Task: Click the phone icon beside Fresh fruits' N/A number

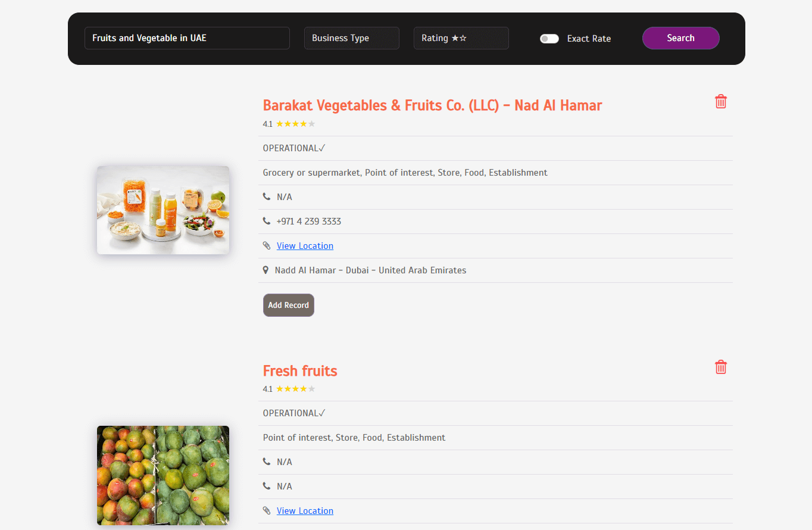Action: [266, 462]
